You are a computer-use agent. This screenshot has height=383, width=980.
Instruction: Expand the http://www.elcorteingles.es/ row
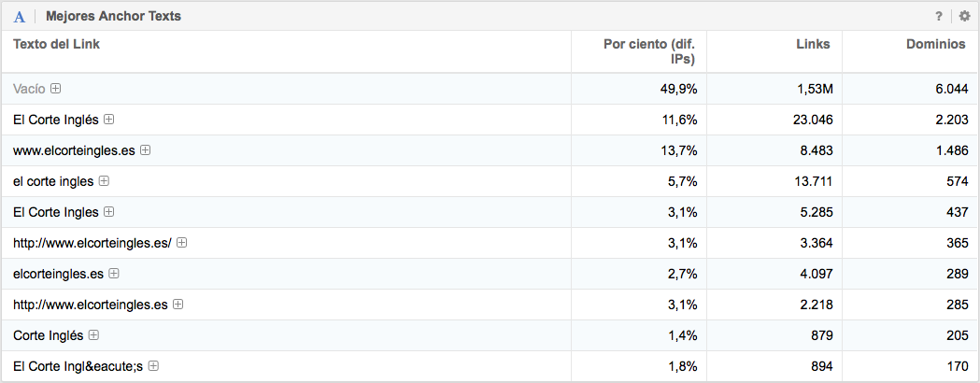[182, 243]
